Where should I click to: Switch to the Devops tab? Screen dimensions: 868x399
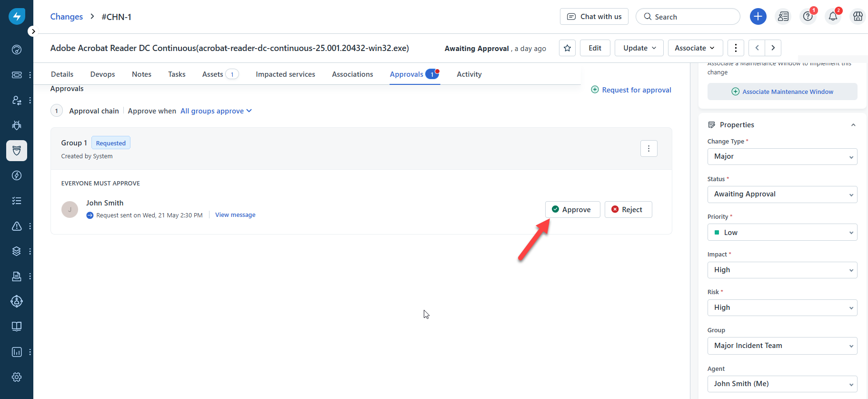[x=103, y=74]
